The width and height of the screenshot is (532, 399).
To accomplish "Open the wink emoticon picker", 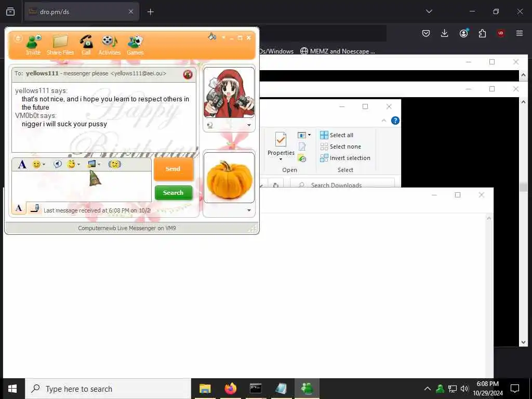I will (71, 164).
